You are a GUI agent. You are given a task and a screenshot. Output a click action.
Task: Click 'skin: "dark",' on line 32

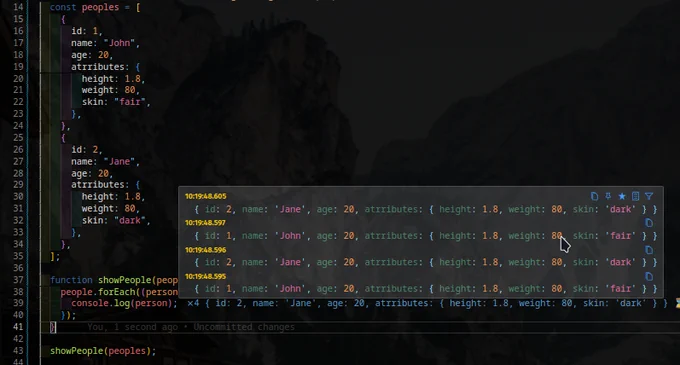[116, 220]
